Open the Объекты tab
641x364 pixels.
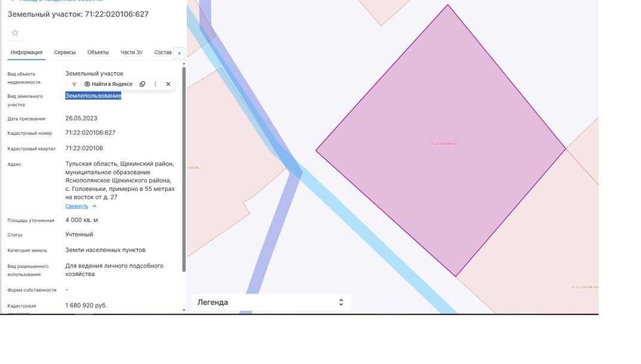click(98, 53)
